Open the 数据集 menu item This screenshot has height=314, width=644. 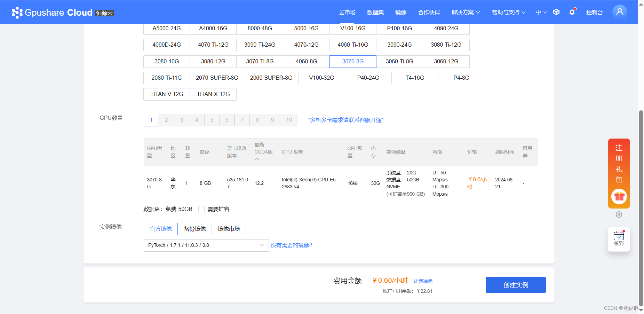(375, 13)
